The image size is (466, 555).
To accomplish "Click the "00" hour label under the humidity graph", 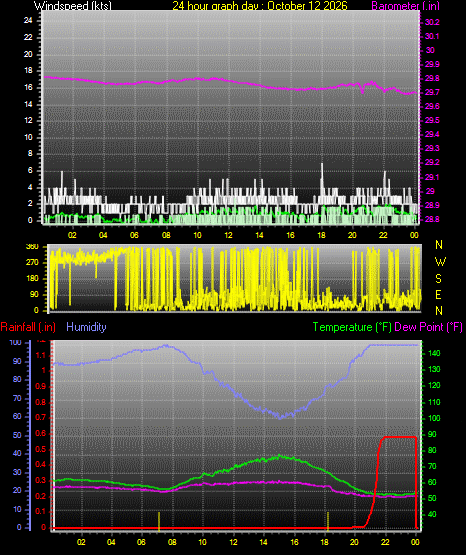I will (x=415, y=542).
